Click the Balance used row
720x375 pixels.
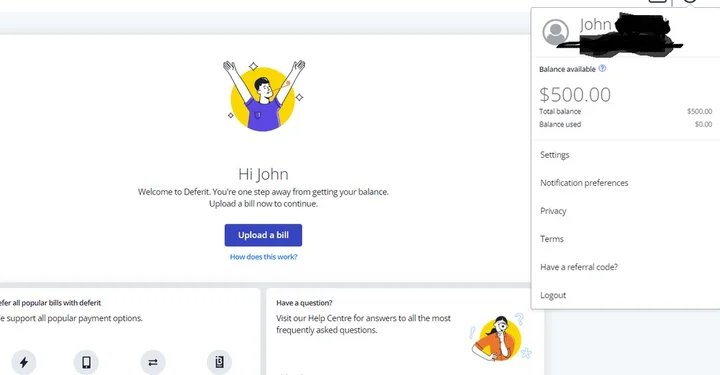625,124
